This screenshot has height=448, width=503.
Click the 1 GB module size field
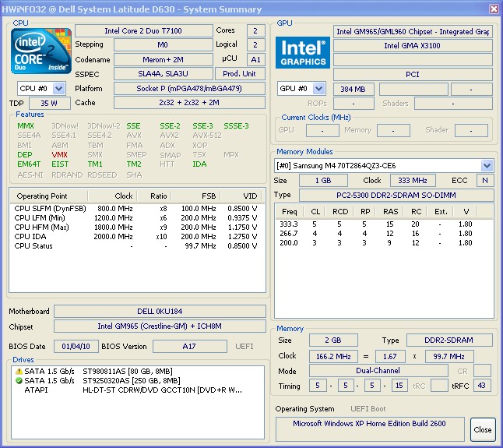(323, 180)
